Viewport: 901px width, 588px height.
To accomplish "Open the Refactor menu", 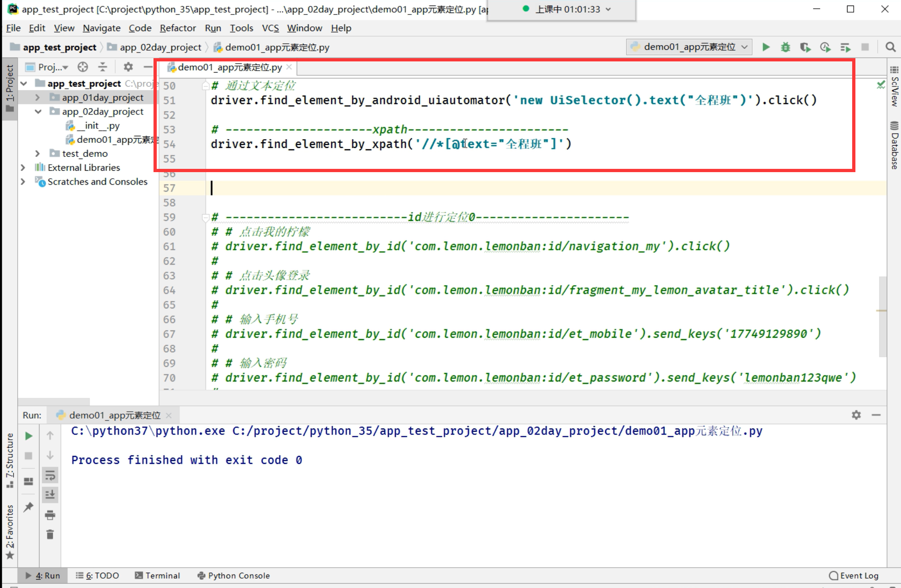I will click(178, 28).
